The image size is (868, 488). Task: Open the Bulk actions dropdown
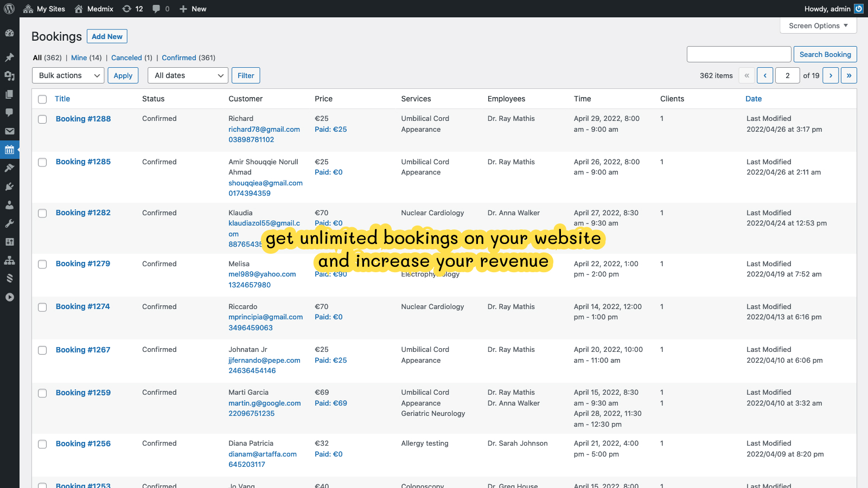point(68,75)
